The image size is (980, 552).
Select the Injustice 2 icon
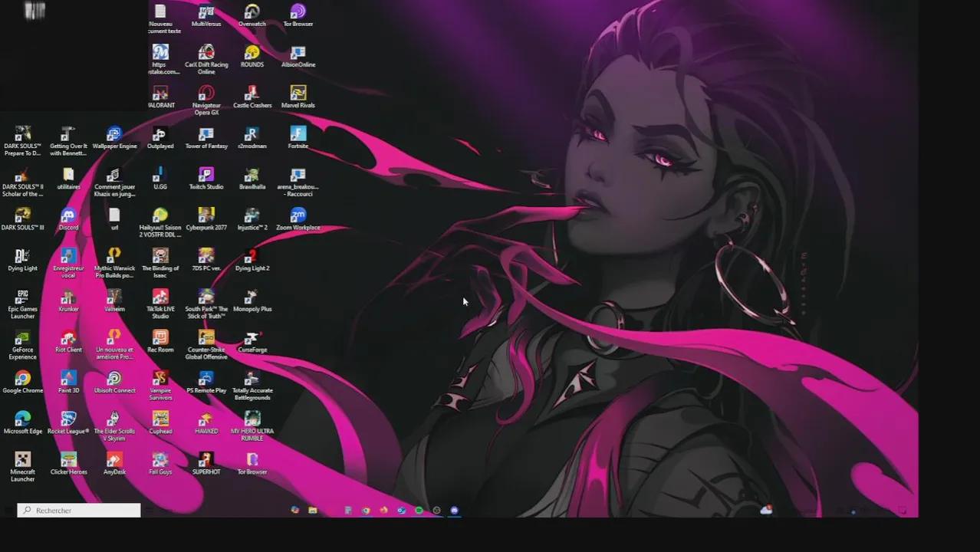coord(252,219)
